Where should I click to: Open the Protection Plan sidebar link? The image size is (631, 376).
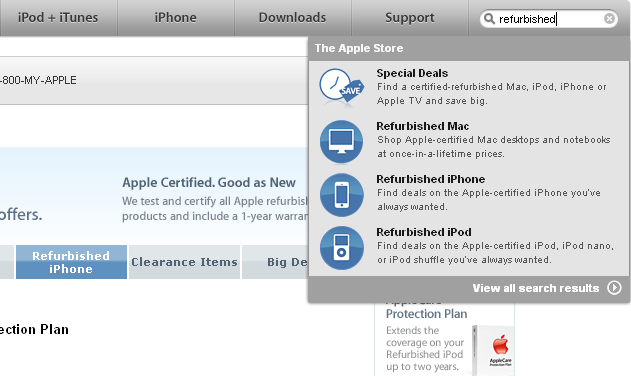(427, 314)
